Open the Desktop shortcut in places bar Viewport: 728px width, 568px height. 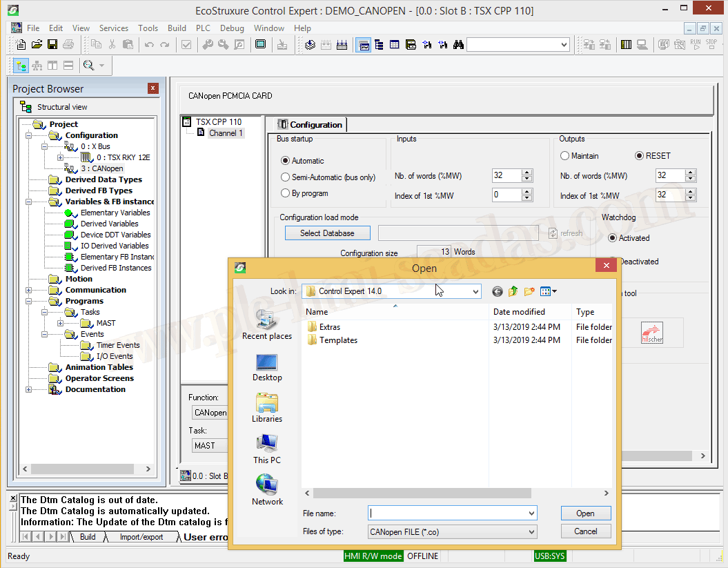pyautogui.click(x=267, y=367)
